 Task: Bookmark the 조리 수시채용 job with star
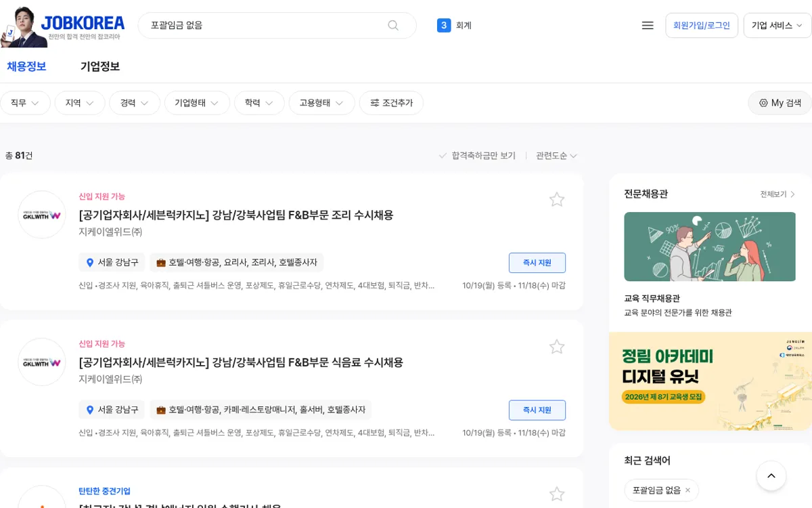pyautogui.click(x=557, y=199)
